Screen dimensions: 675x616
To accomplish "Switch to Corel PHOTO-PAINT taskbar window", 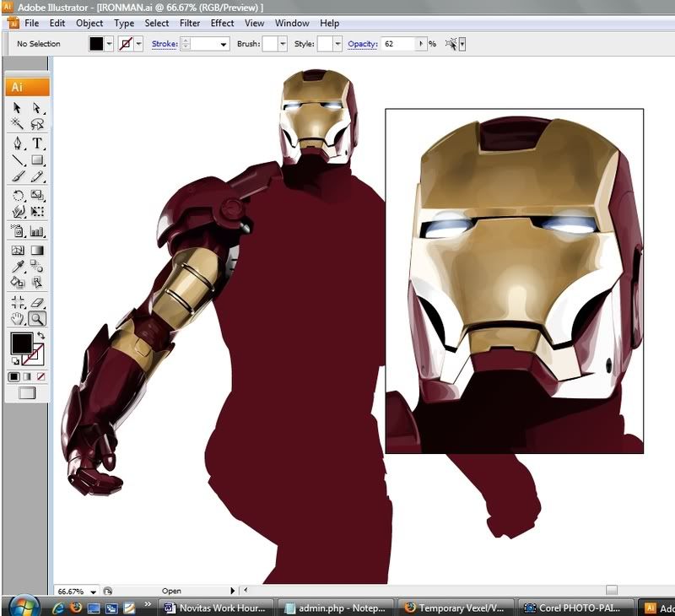I will point(575,608).
